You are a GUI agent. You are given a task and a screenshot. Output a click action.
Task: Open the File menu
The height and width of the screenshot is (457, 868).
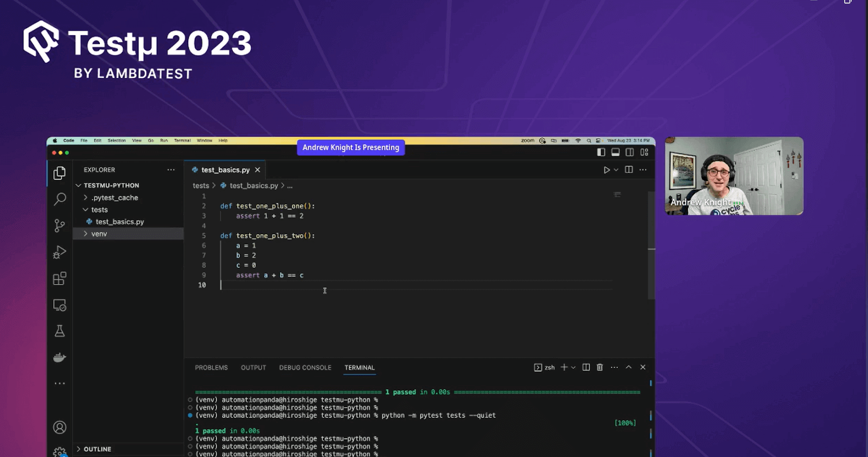[84, 140]
